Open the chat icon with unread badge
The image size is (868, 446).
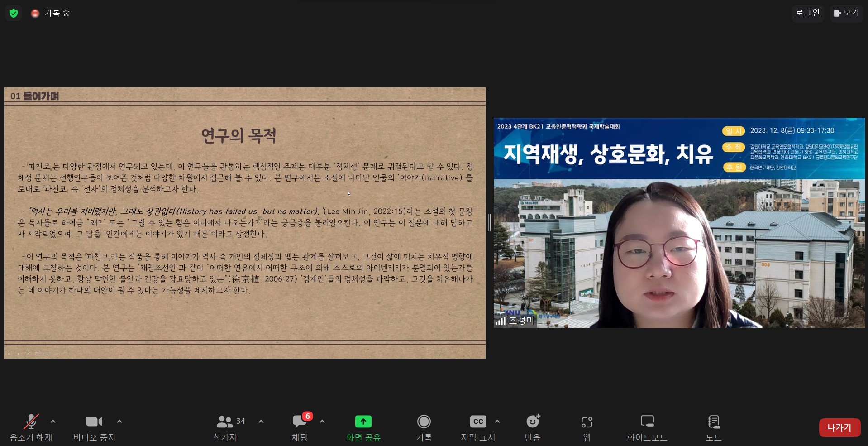click(300, 422)
